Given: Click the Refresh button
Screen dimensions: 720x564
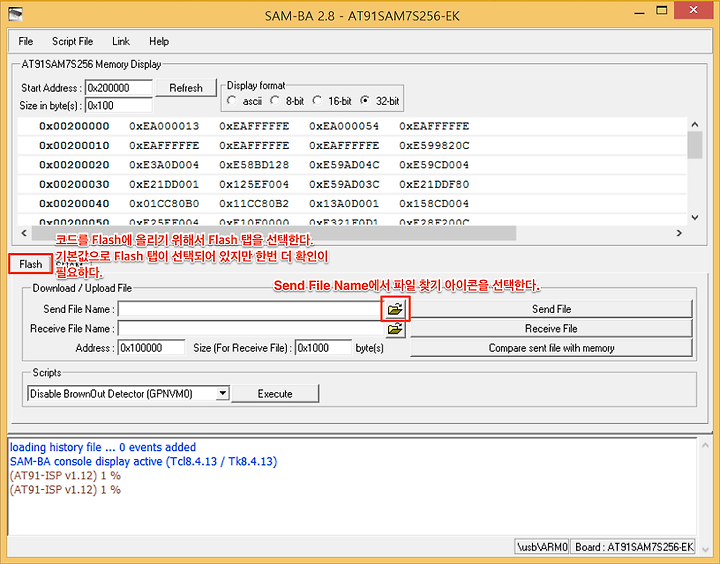Looking at the screenshot, I should click(x=186, y=88).
